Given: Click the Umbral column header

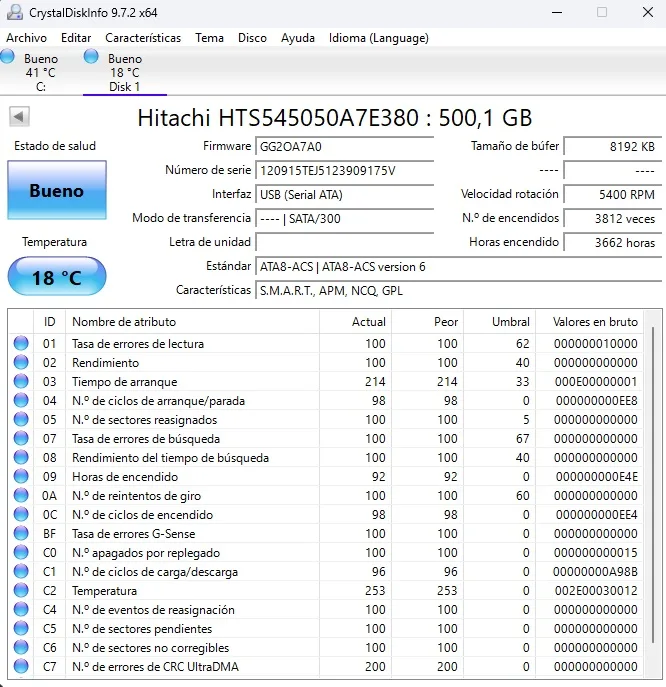Looking at the screenshot, I should click(x=510, y=322).
